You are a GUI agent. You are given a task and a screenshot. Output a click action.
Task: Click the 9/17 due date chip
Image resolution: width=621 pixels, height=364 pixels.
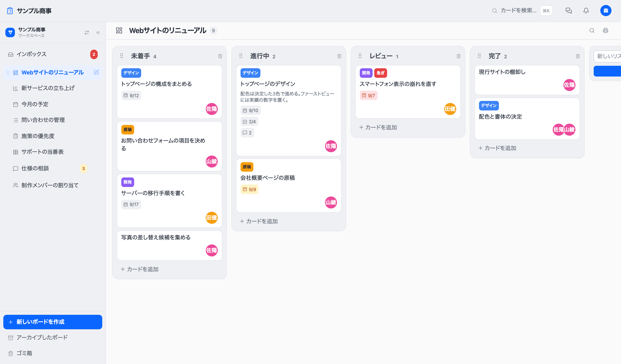(131, 204)
